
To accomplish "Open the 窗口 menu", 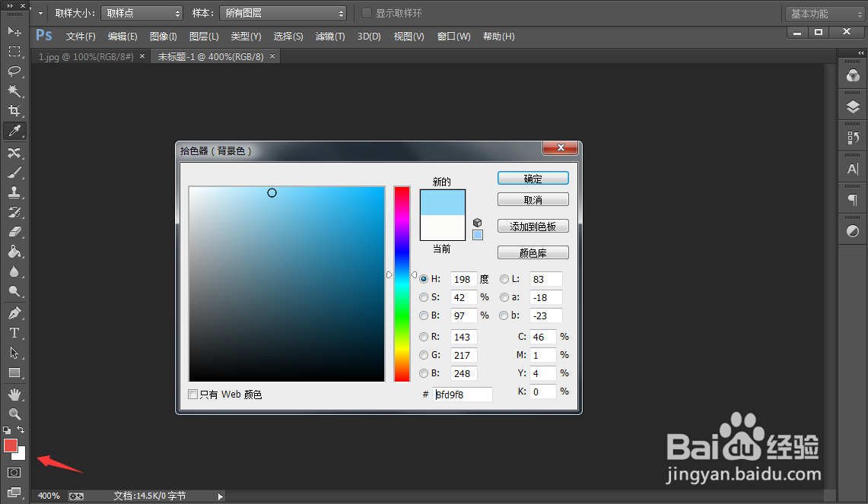I will pos(453,36).
